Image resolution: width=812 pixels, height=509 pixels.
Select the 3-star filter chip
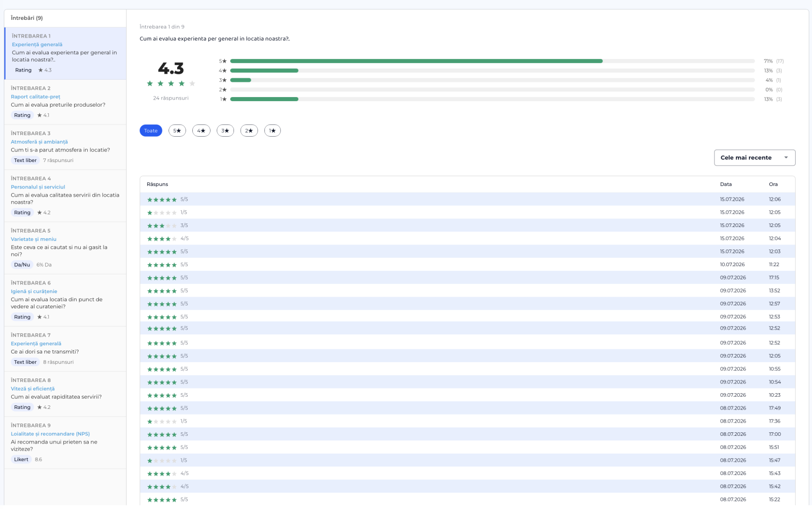225,131
